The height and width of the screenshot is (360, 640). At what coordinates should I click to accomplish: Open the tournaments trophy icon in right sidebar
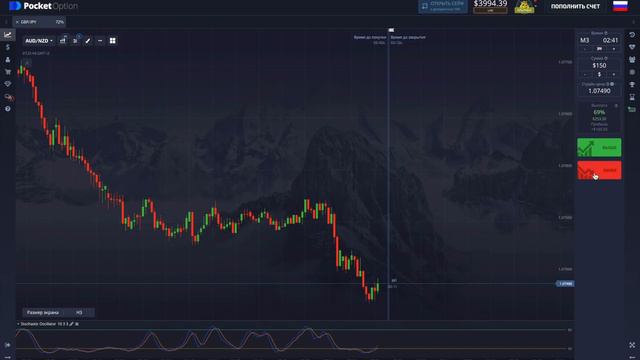tap(632, 84)
